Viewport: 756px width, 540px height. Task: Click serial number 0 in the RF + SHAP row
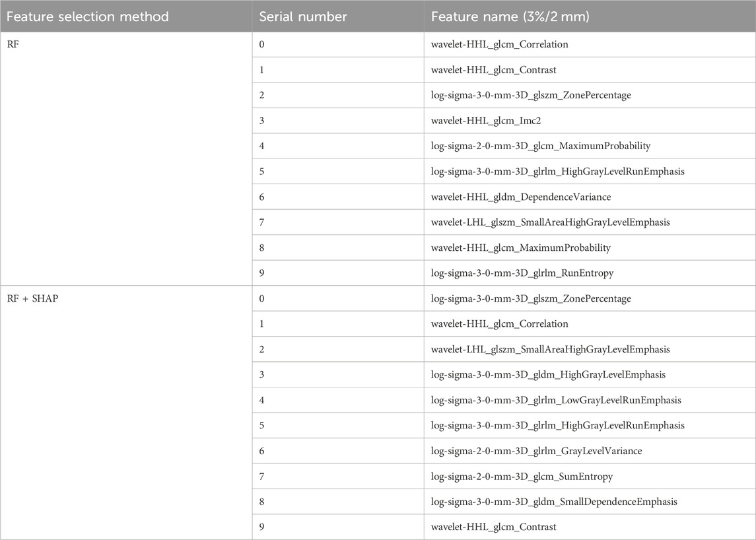tap(262, 298)
